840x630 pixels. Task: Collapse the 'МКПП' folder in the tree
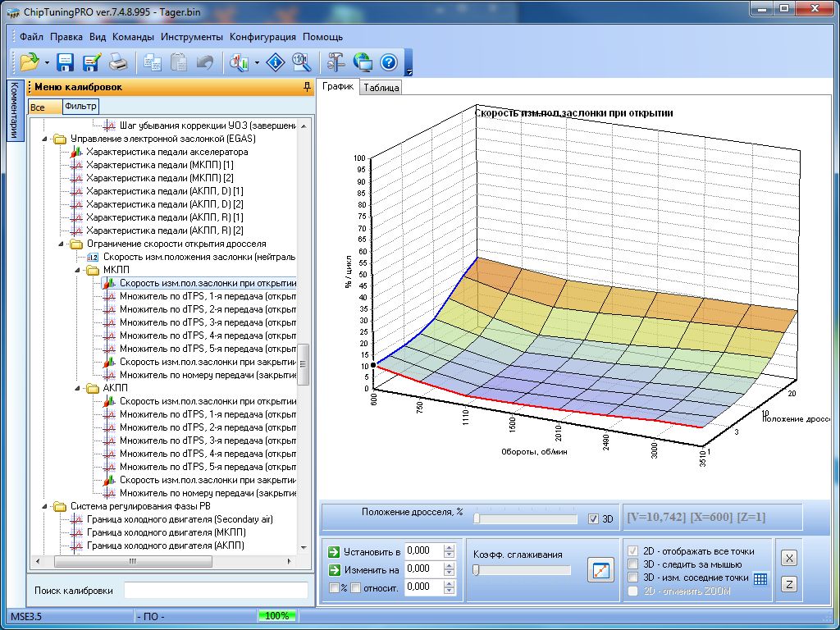78,270
